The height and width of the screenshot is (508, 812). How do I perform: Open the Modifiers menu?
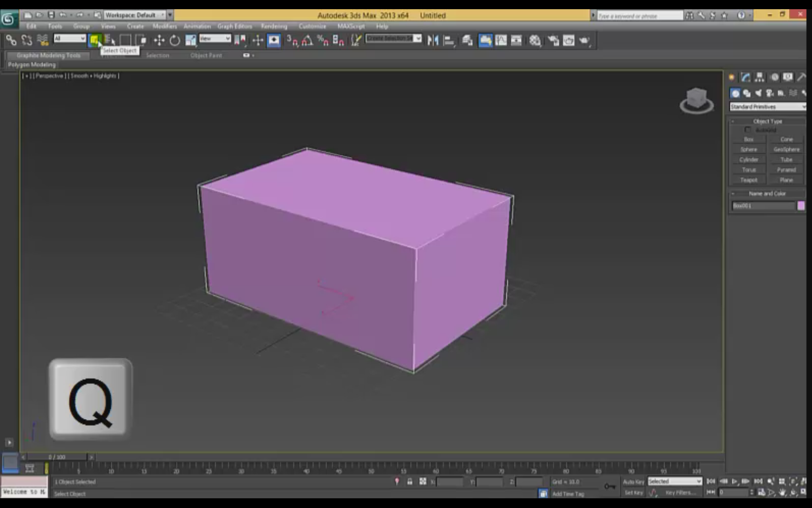click(165, 26)
